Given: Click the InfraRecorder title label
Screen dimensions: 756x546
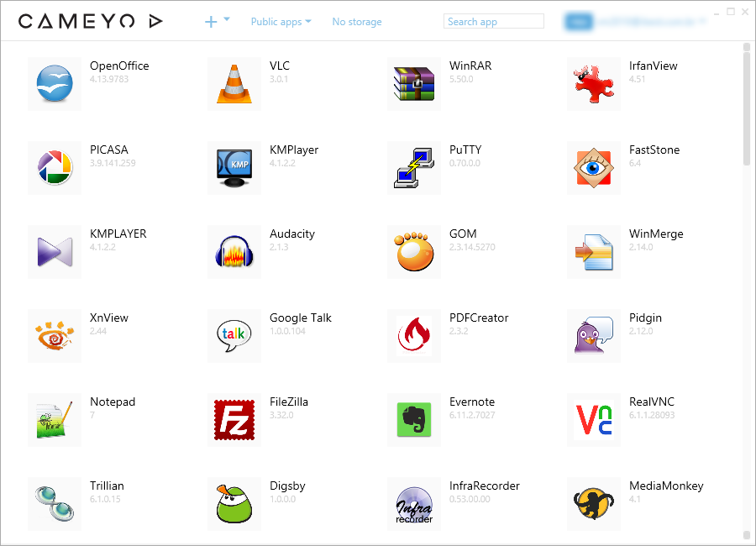Looking at the screenshot, I should point(485,486).
